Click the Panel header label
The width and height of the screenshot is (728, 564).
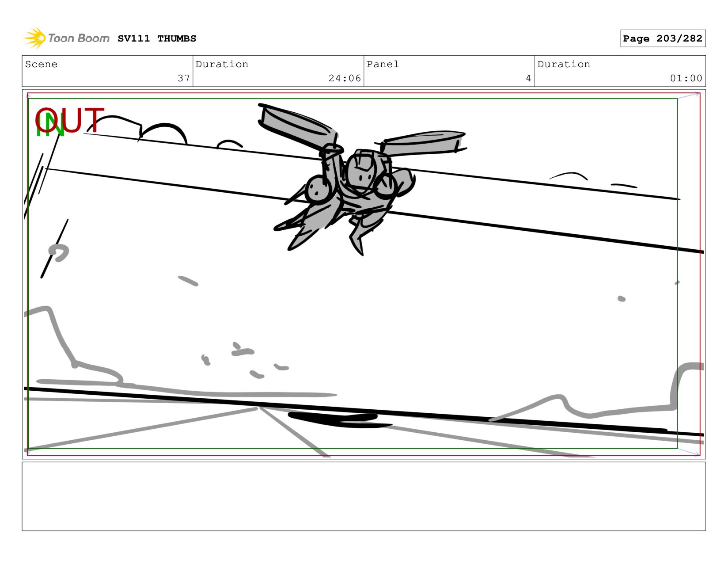pos(383,64)
